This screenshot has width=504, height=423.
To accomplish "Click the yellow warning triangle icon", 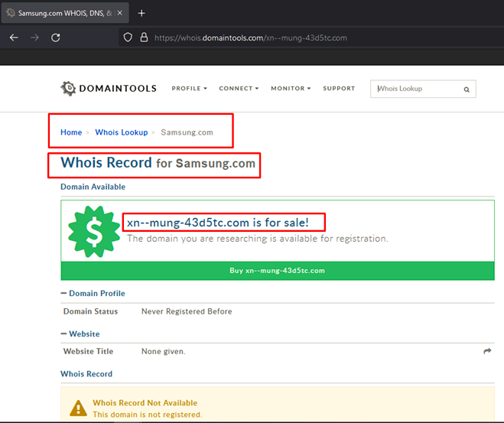I will (x=78, y=408).
